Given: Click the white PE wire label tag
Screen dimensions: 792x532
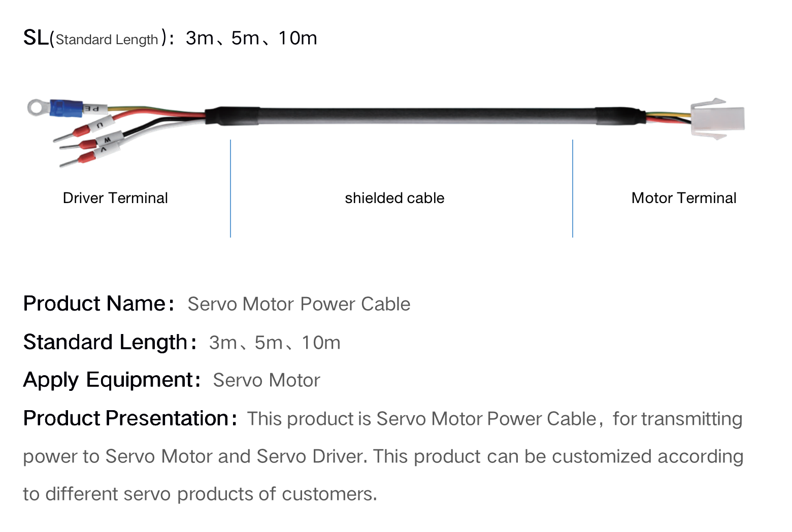Looking at the screenshot, I should point(95,108).
